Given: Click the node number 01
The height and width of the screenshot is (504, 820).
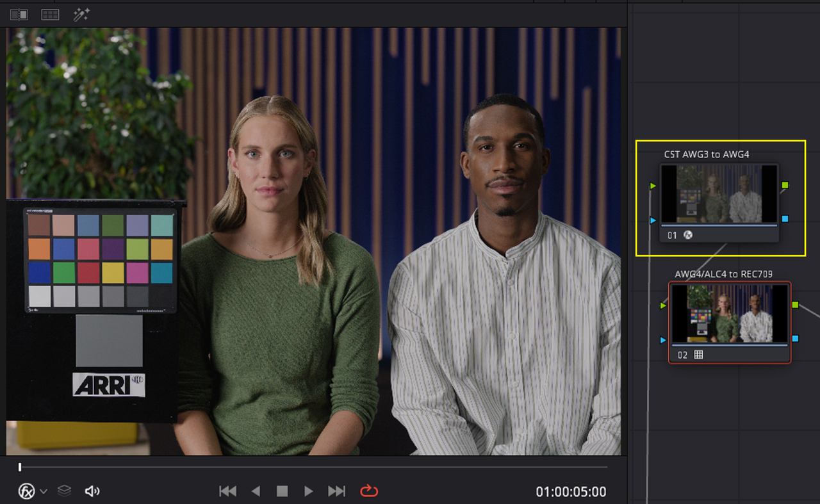Looking at the screenshot, I should [x=672, y=235].
